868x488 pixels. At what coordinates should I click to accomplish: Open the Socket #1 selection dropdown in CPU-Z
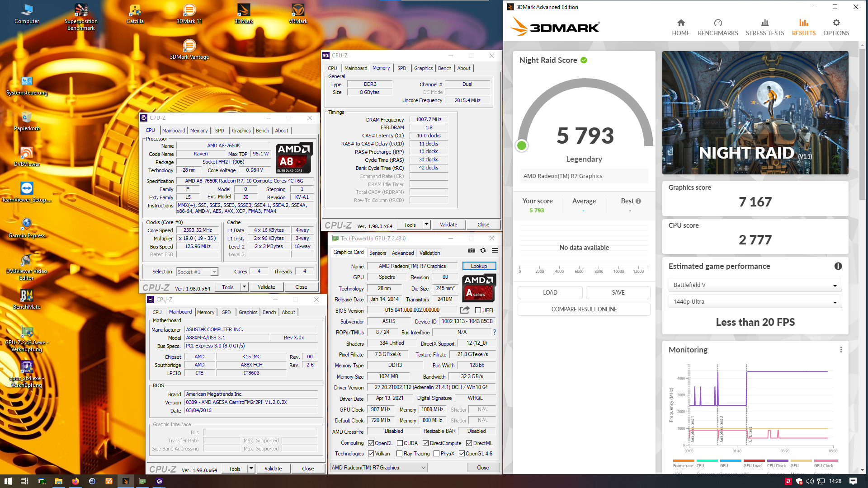[197, 272]
